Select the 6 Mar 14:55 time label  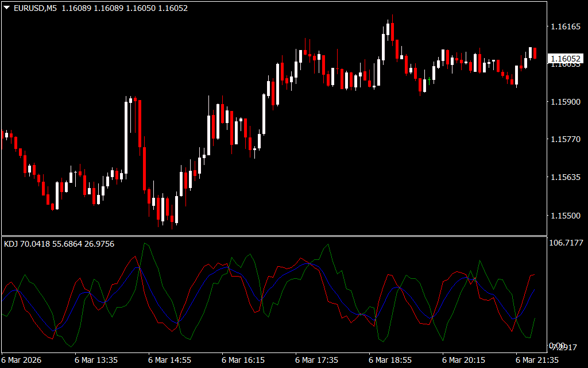point(169,361)
